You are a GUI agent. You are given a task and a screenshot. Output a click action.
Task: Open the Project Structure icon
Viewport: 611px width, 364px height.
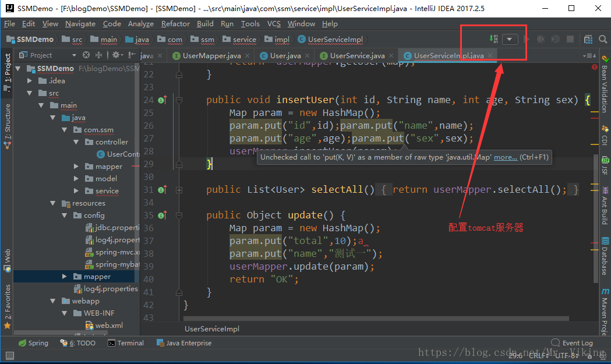588,39
